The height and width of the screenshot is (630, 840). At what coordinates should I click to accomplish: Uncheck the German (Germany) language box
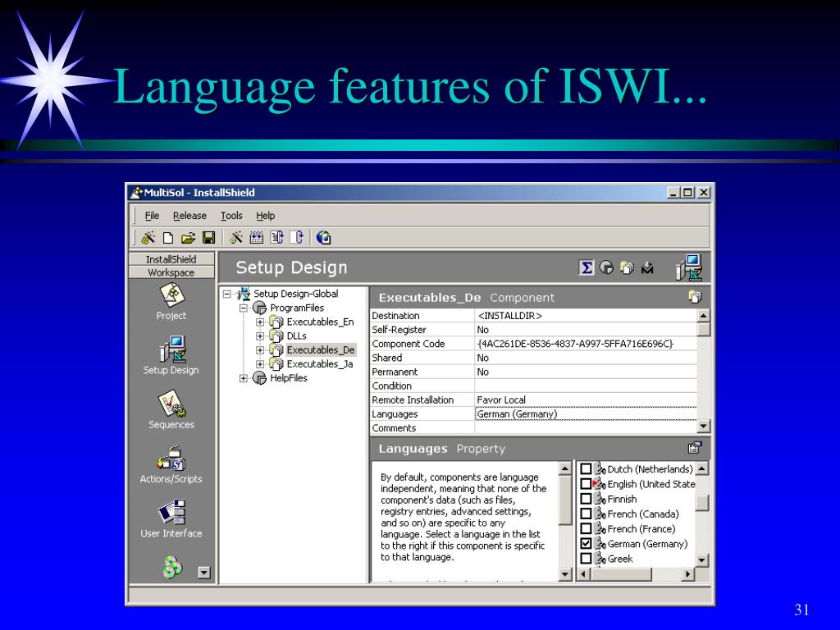(x=586, y=543)
